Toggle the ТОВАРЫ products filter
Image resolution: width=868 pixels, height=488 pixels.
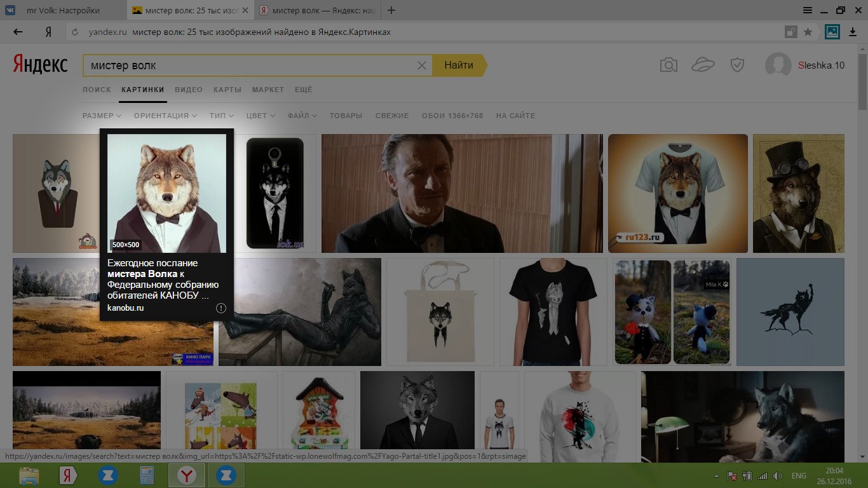(x=346, y=116)
